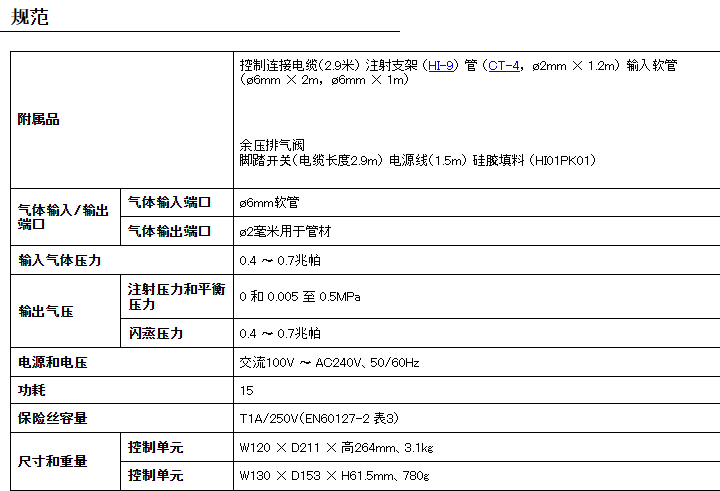Click the 保险丝容量 row header
Screen dimensions: 720x491
pyautogui.click(x=53, y=418)
